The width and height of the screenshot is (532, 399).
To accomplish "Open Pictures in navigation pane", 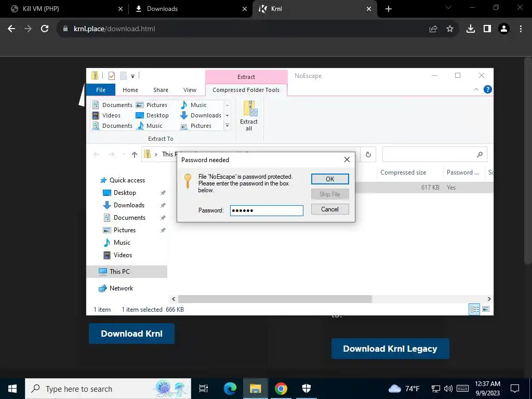I will 119,230.
